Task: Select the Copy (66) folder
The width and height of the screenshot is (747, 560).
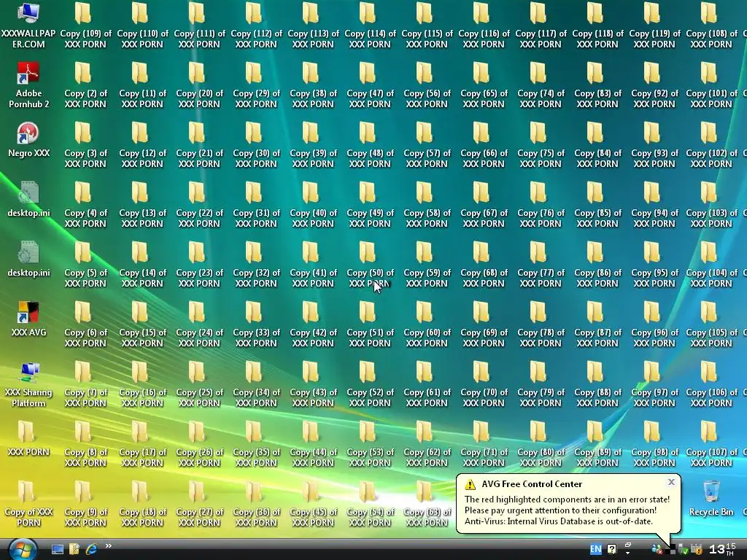Action: 484,145
